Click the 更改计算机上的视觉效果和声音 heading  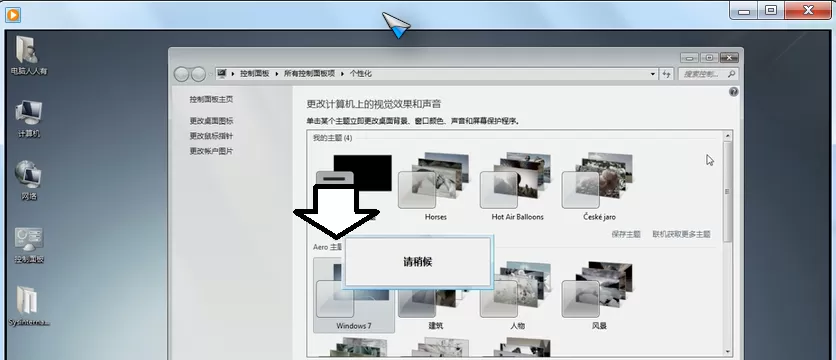point(374,103)
